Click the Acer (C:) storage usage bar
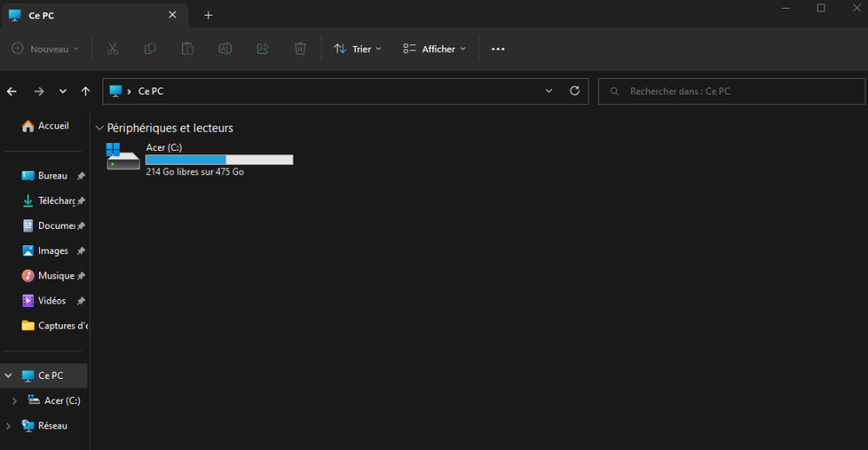The height and width of the screenshot is (450, 868). 219,160
